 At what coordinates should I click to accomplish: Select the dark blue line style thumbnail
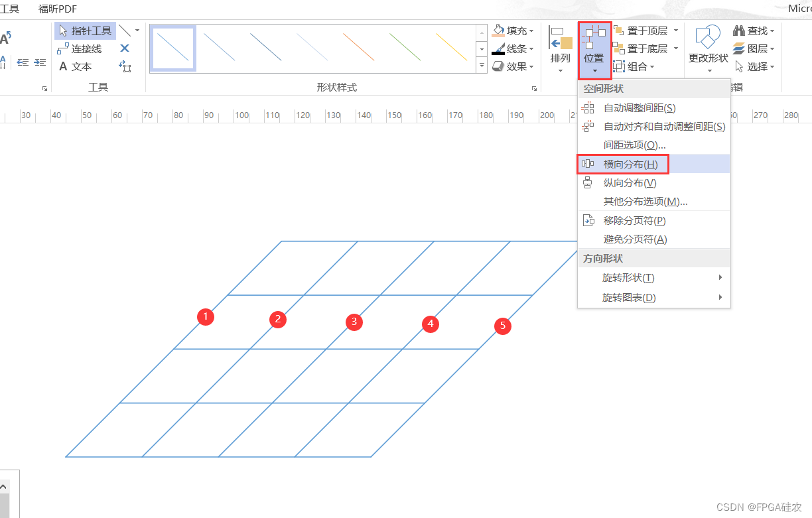coord(265,47)
